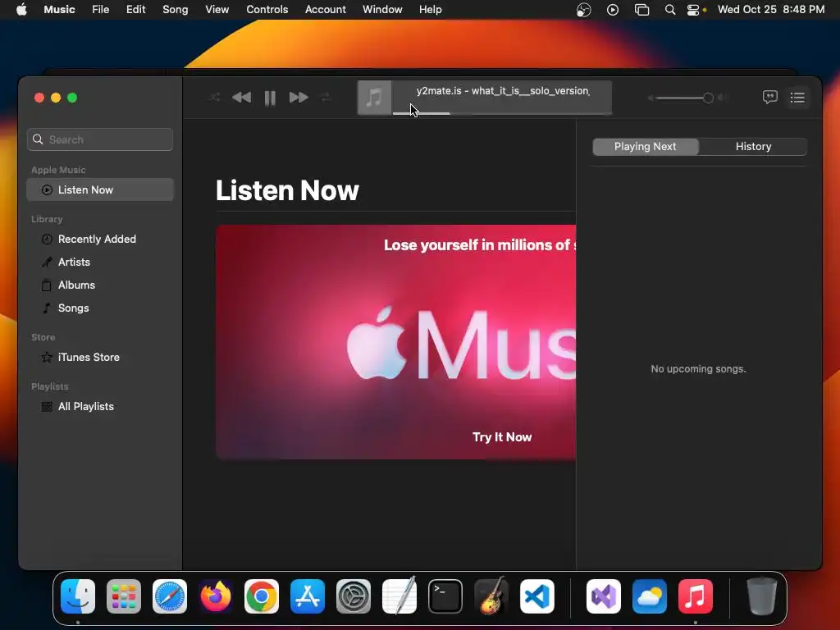Screen dimensions: 840x630
Task: Open Trash from the Dock
Action: pyautogui.click(x=762, y=596)
